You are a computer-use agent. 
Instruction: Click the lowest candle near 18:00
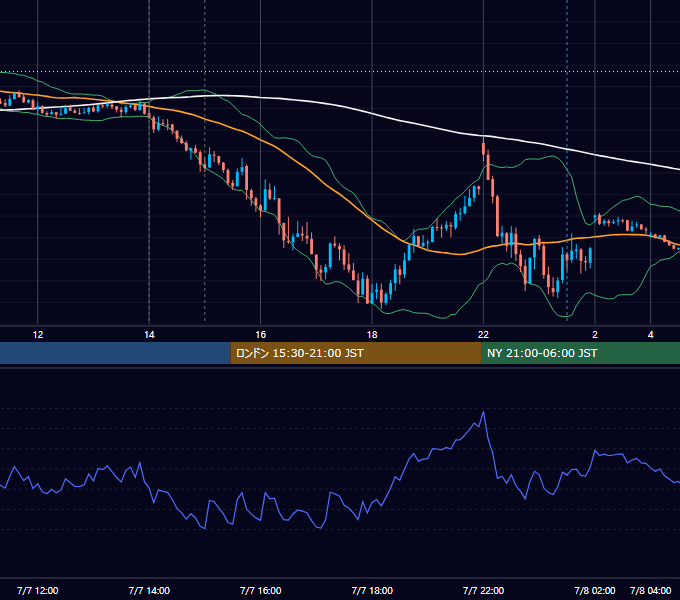pyautogui.click(x=382, y=296)
